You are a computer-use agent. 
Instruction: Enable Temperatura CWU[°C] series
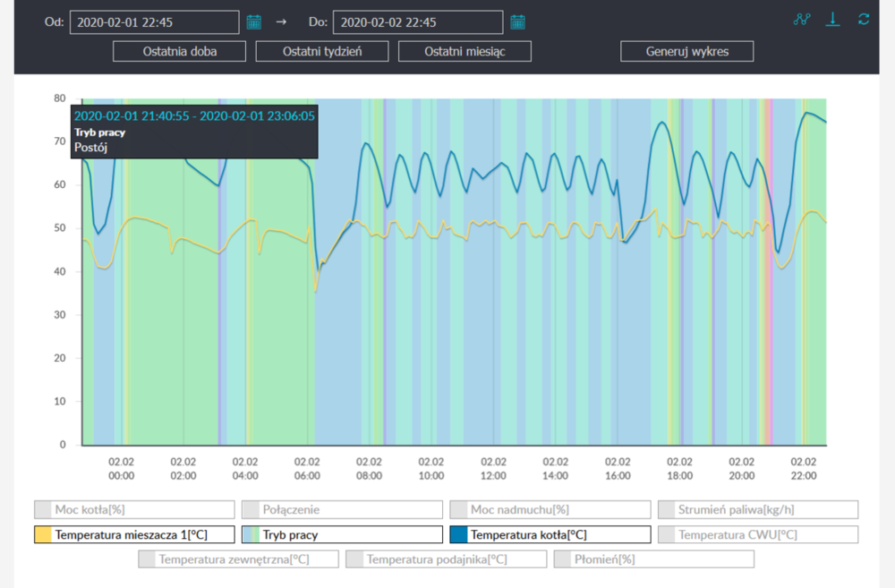click(x=757, y=534)
